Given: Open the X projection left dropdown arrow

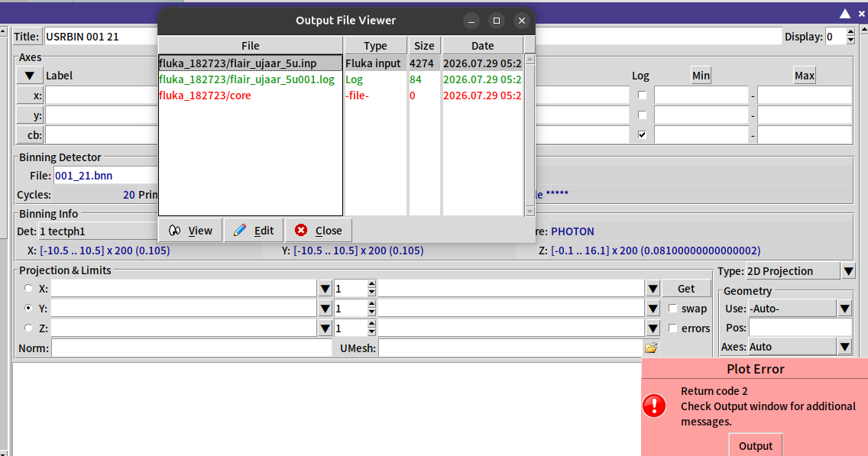Looking at the screenshot, I should coord(325,288).
